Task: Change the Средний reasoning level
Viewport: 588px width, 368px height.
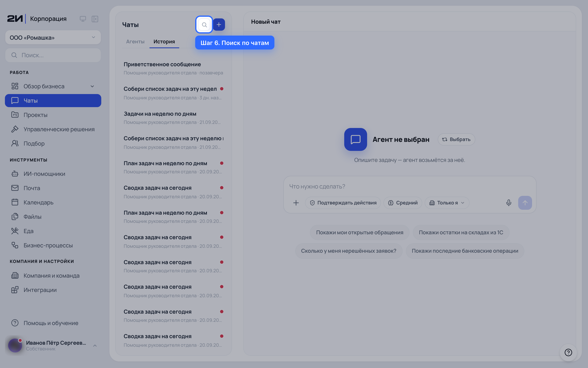Action: tap(403, 203)
